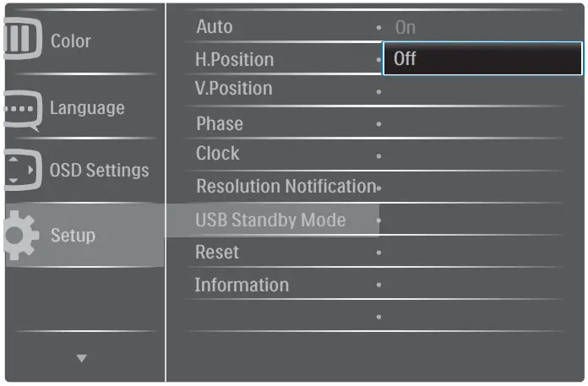Click the Language speech bubble icon
Image resolution: width=588 pixels, height=386 pixels.
[x=20, y=110]
